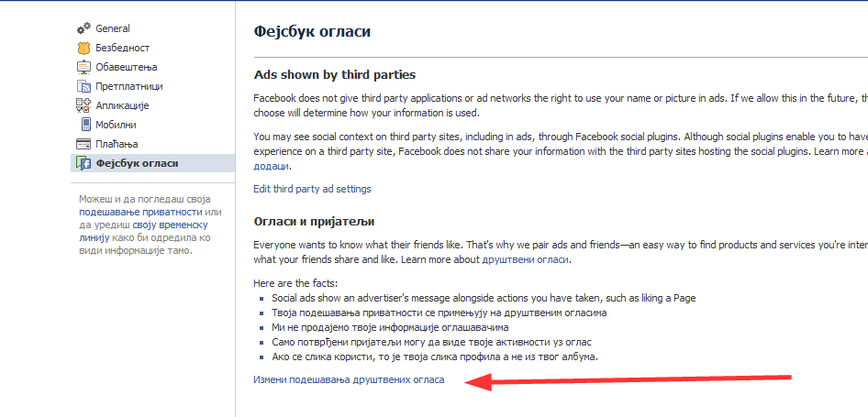The image size is (868, 417).
Task: Click the Мобилни phone icon
Action: (86, 125)
